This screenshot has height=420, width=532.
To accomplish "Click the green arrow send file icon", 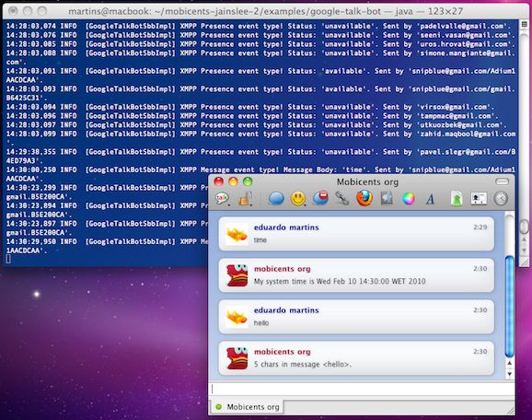I will [457, 199].
